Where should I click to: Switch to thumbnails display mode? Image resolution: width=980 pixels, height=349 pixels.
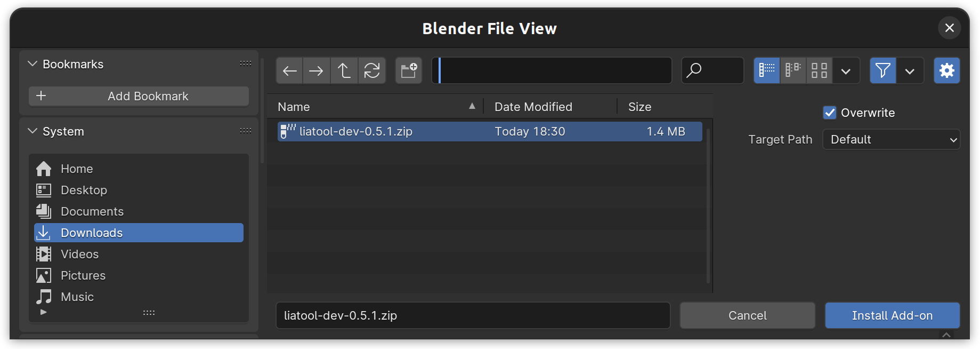(819, 70)
